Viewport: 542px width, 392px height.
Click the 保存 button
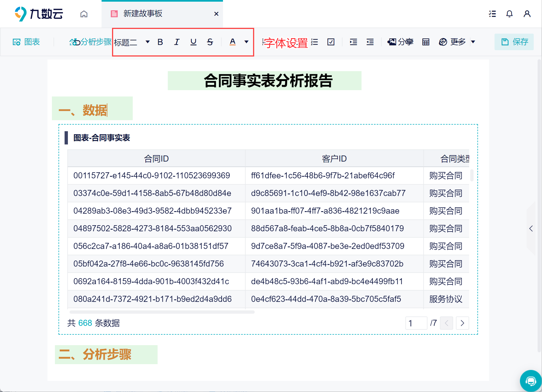514,42
